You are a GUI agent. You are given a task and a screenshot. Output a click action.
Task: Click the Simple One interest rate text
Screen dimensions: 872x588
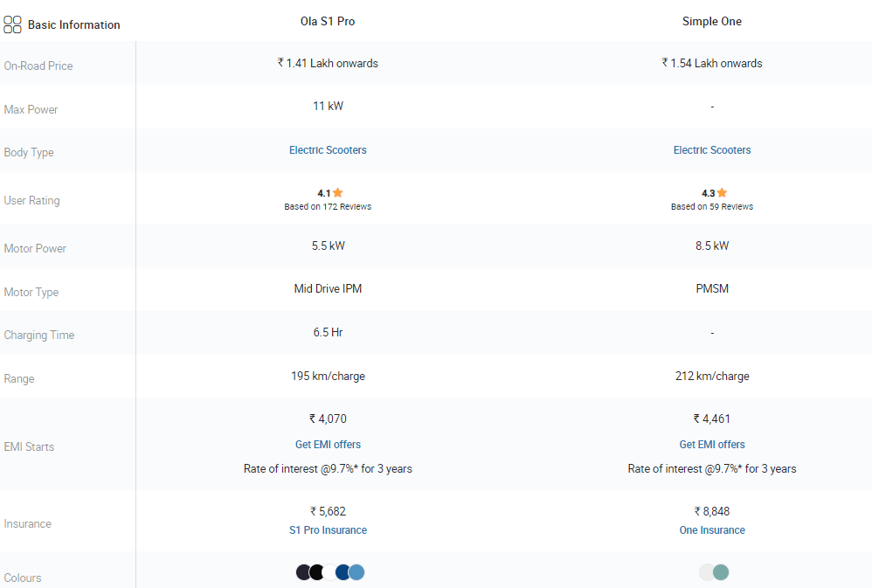712,468
